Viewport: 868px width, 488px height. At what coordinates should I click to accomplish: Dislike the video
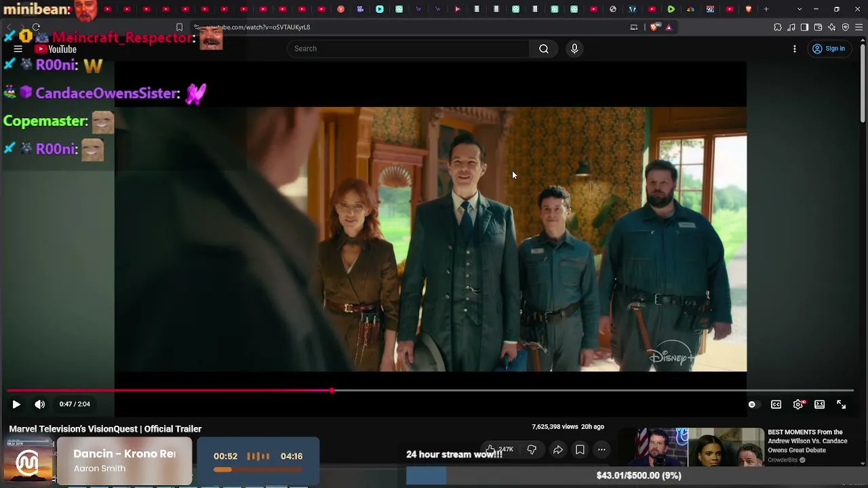point(532,449)
